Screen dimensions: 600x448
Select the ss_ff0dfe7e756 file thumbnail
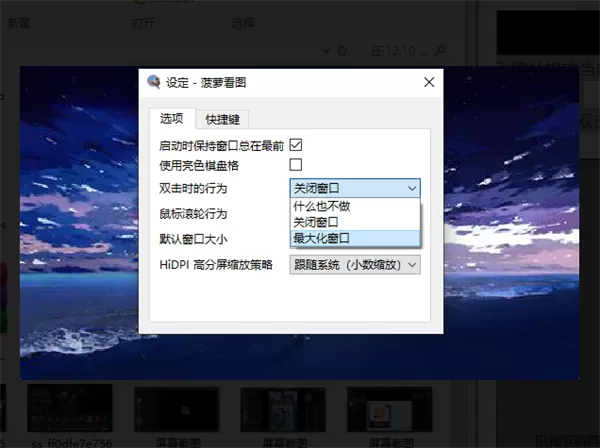coord(70,408)
